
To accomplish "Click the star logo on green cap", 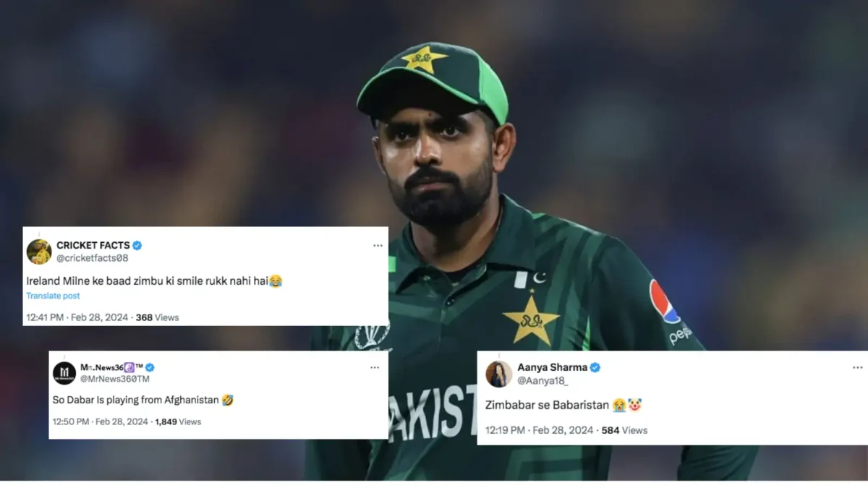I will [424, 59].
